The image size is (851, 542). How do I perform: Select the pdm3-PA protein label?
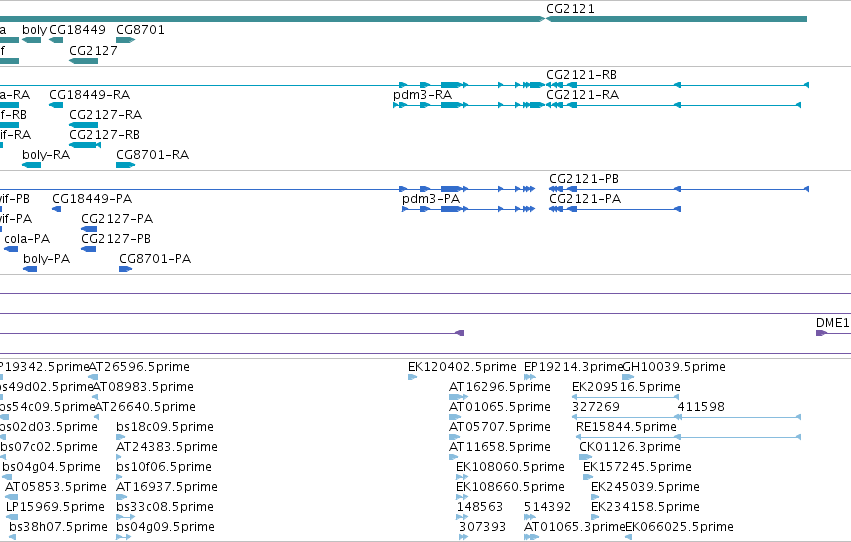click(x=431, y=199)
